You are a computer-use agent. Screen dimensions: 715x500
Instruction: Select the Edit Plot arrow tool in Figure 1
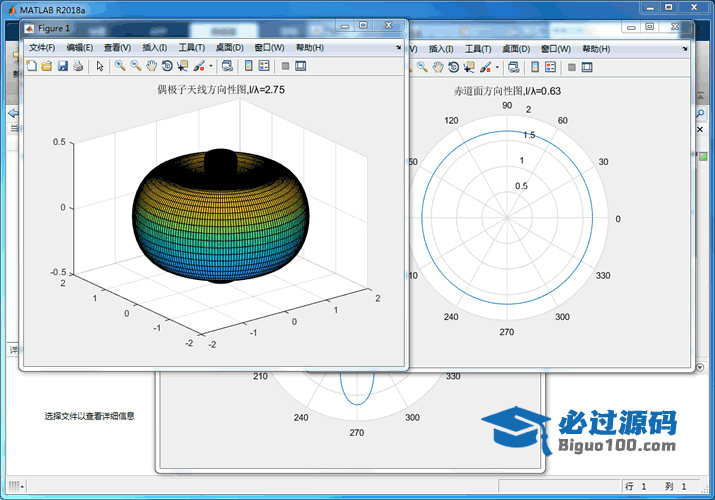[x=100, y=67]
